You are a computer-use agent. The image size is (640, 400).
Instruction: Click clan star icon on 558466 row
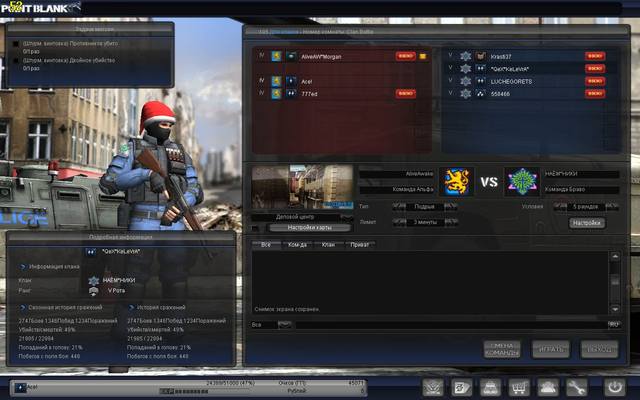tap(465, 94)
